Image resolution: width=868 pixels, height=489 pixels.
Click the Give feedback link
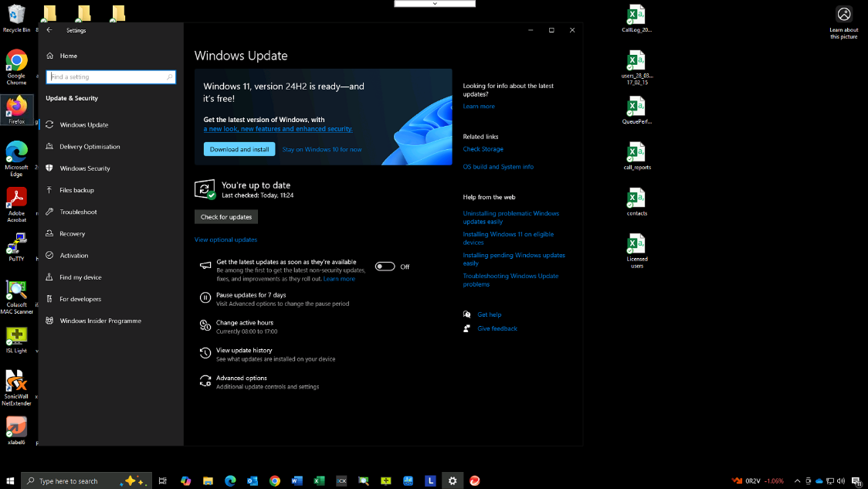pos(497,328)
